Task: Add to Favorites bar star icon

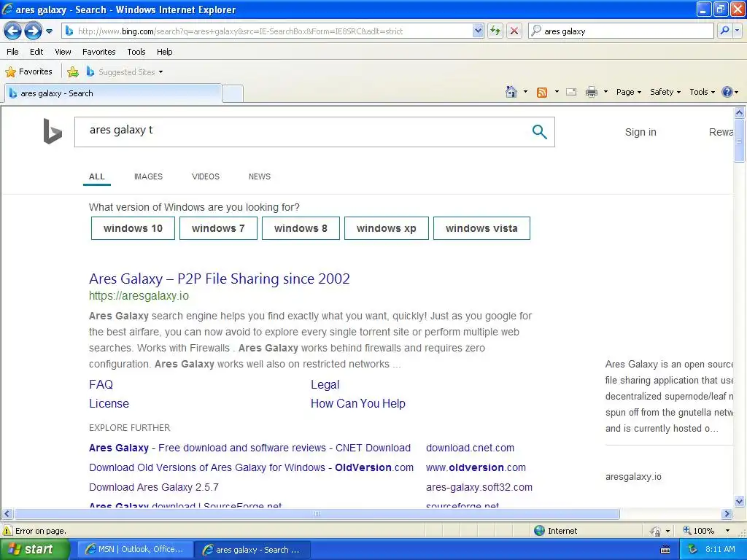Action: click(73, 72)
